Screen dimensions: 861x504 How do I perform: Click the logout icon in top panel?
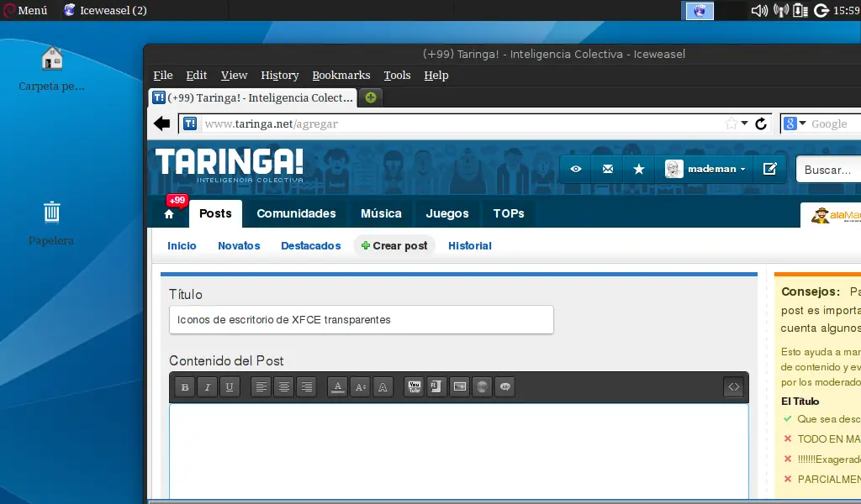pyautogui.click(x=821, y=10)
